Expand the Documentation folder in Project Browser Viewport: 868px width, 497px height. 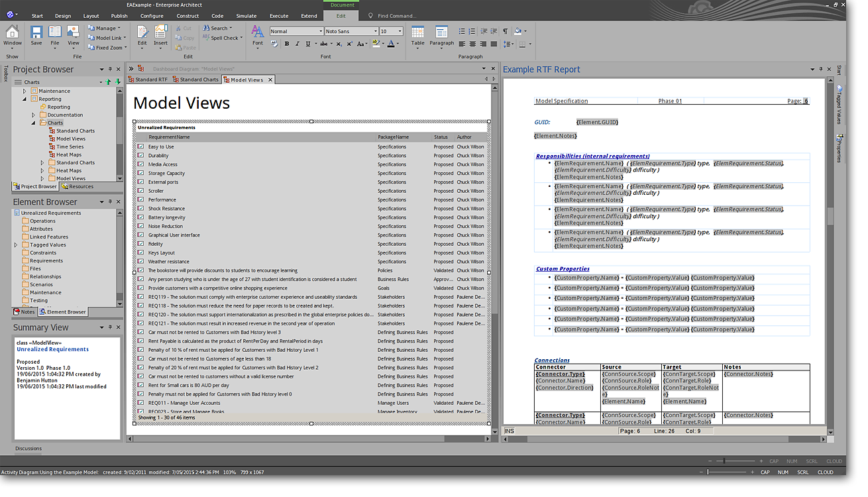coord(34,115)
